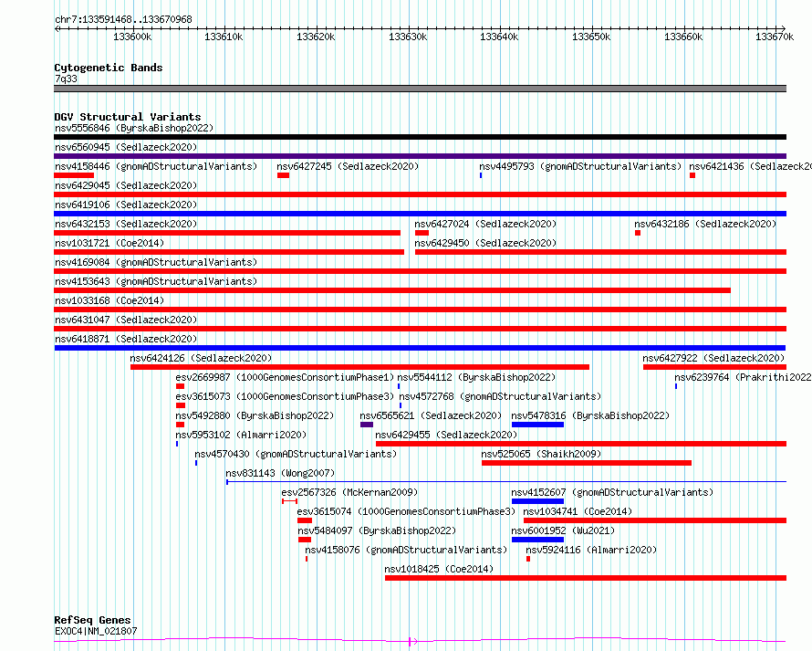The height and width of the screenshot is (651, 812).
Task: Click the nsv6421436 variant label
Action: pyautogui.click(x=750, y=166)
